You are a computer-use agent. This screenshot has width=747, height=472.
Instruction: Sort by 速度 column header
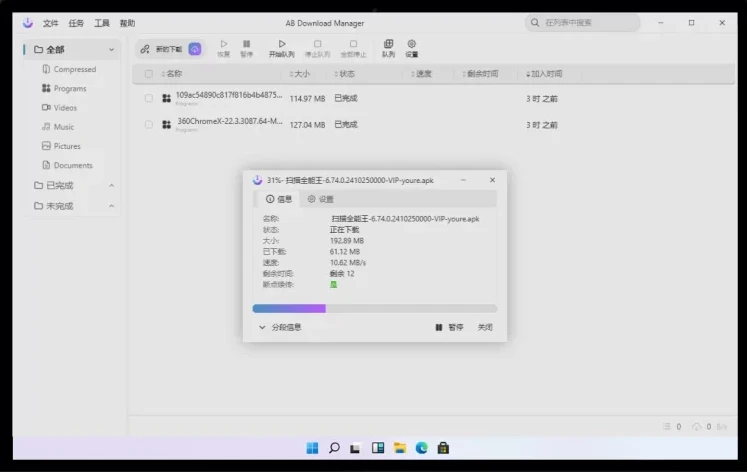(x=422, y=74)
